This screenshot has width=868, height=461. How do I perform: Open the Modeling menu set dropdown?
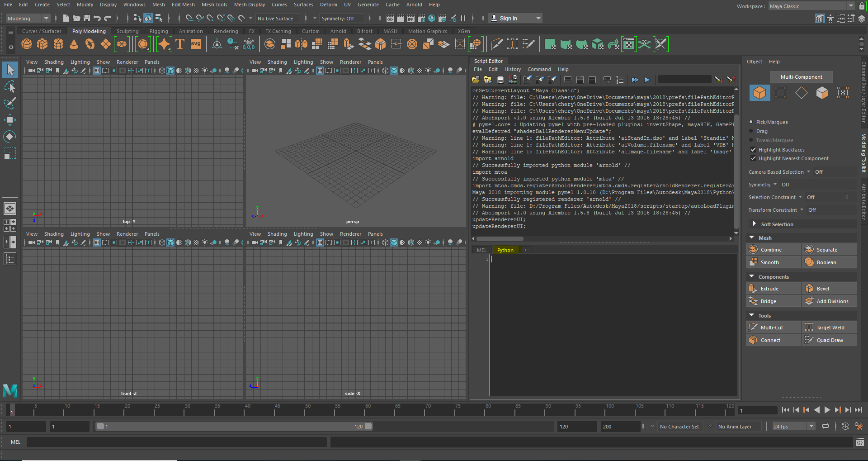pos(28,19)
